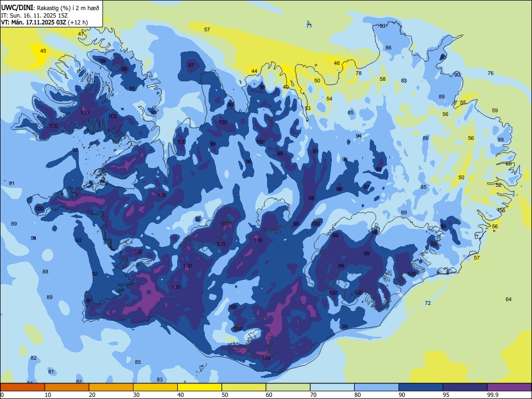
Task: Click the pale yellow 50–60 legend swatch
Action: tap(244, 387)
